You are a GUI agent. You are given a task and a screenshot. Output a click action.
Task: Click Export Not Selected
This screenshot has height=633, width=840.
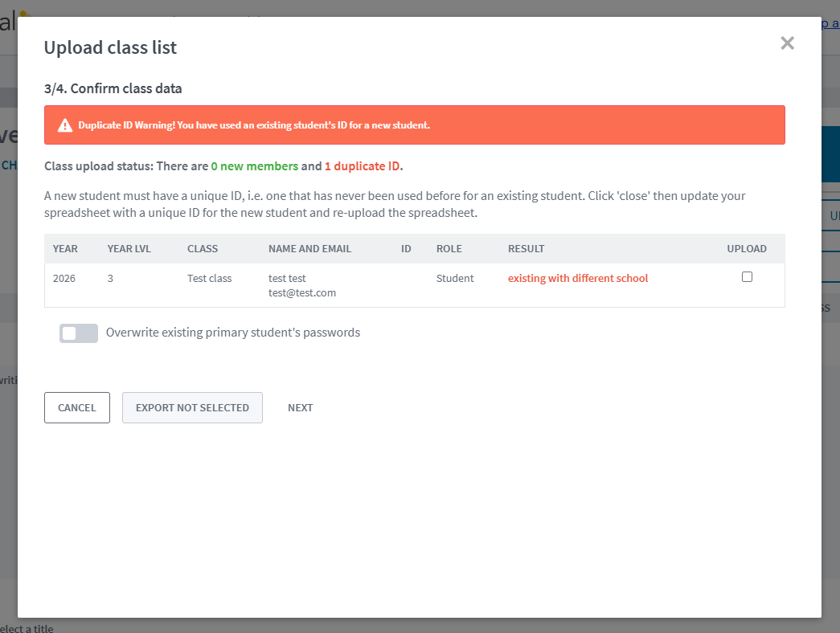pyautogui.click(x=192, y=407)
